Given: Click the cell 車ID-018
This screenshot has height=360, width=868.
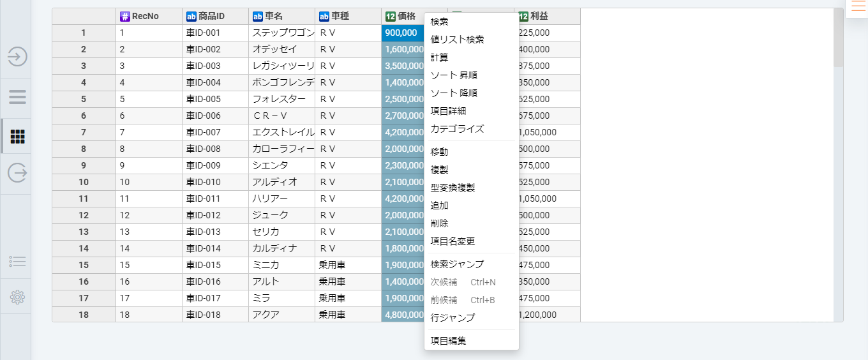Looking at the screenshot, I should pos(215,315).
